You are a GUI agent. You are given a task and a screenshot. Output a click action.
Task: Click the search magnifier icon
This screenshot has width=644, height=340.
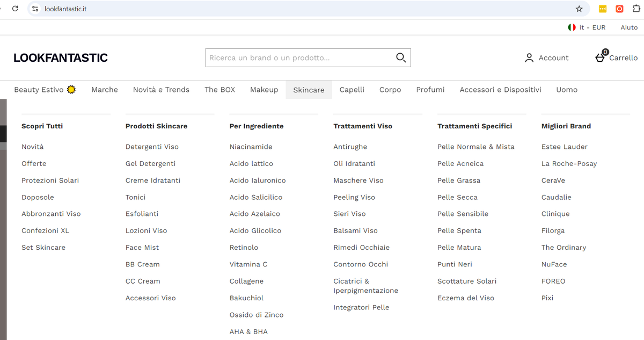point(401,57)
